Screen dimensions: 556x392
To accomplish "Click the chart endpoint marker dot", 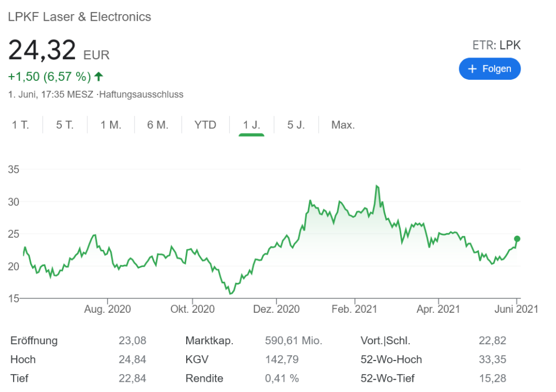I will coord(516,238).
